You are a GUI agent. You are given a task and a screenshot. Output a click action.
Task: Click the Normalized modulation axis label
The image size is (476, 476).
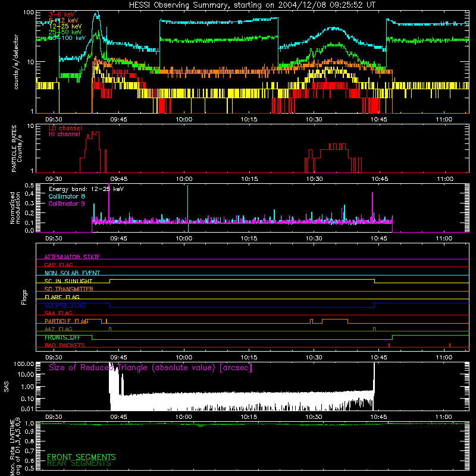tap(15, 208)
